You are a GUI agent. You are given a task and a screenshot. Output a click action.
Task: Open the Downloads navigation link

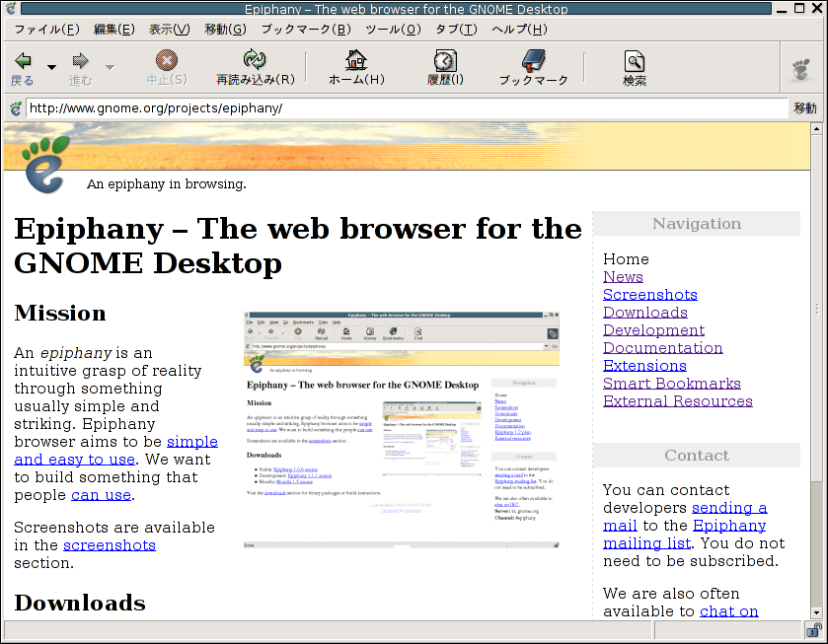(x=645, y=313)
